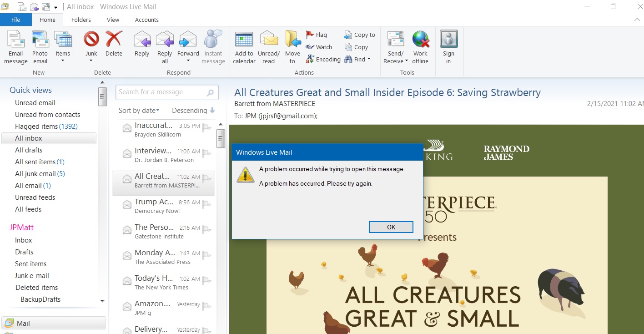Screen dimensions: 644x334
Task: Flag the Dr. Jordan B. Peterson message
Action: pos(207,153)
